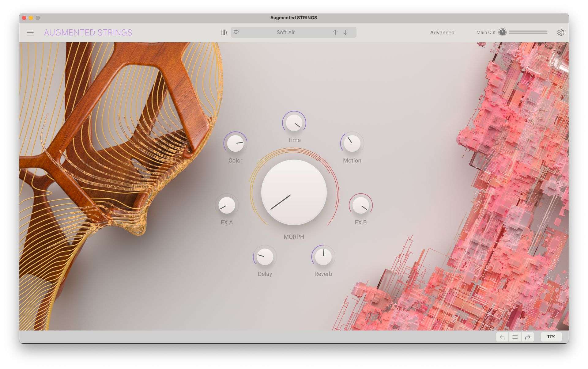Click the undo arrow
Viewport: 588px width, 369px height.
(x=502, y=337)
